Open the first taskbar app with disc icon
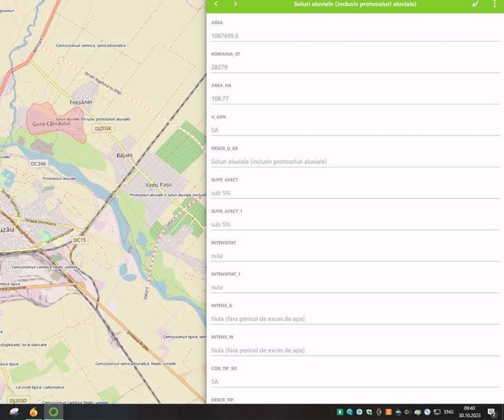504x420 pixels. tap(14, 412)
